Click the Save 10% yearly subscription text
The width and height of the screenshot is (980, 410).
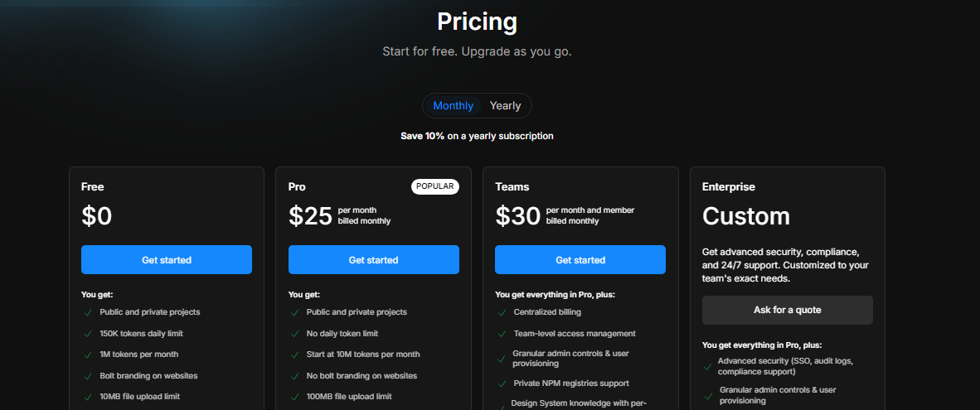click(x=477, y=136)
